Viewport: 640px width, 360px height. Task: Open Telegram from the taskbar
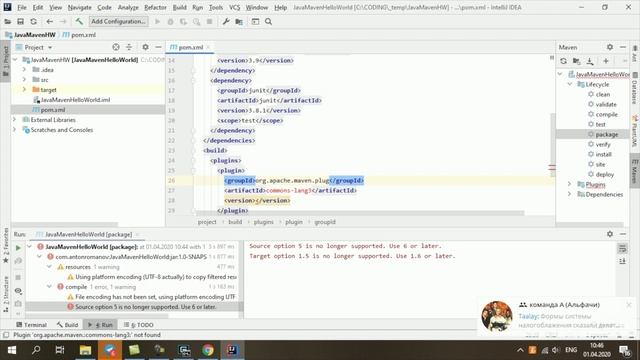110,350
